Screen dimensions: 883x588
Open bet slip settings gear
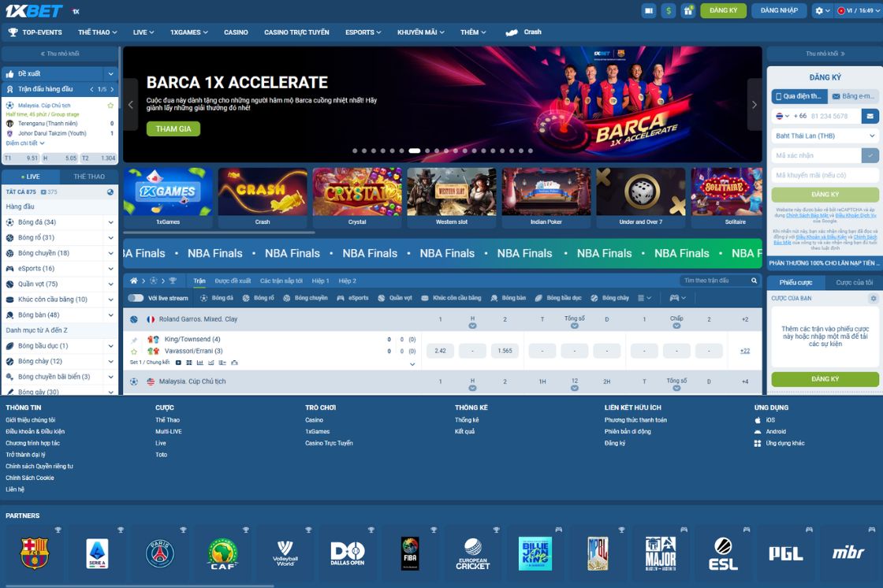tap(874, 299)
